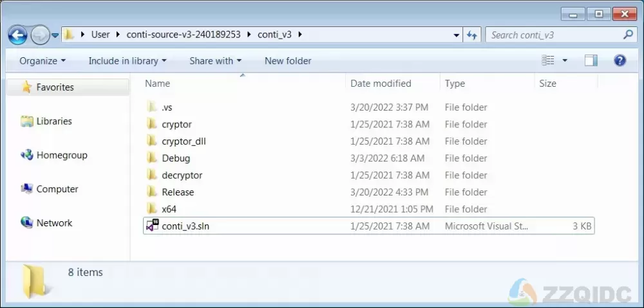Select the conti_v3.sln Visual Studio file icon
Image resolution: width=644 pixels, height=308 pixels.
[152, 226]
